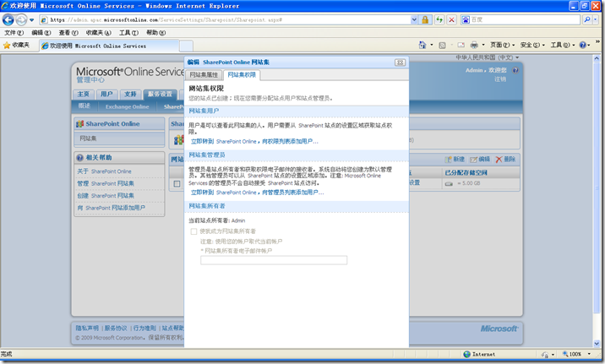Expand the address bar URL dropdown
Screen dimensions: 605x364
414,19
